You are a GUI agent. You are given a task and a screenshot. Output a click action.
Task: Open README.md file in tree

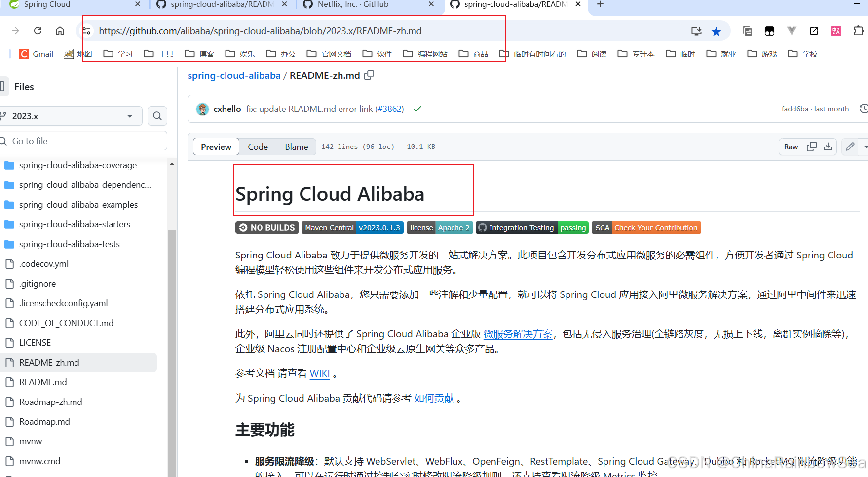pos(43,382)
